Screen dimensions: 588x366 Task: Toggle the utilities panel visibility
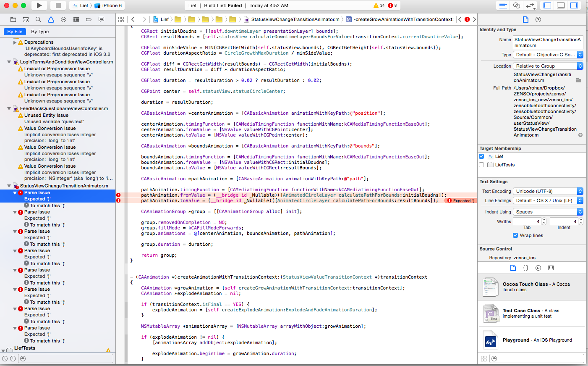pos(574,5)
